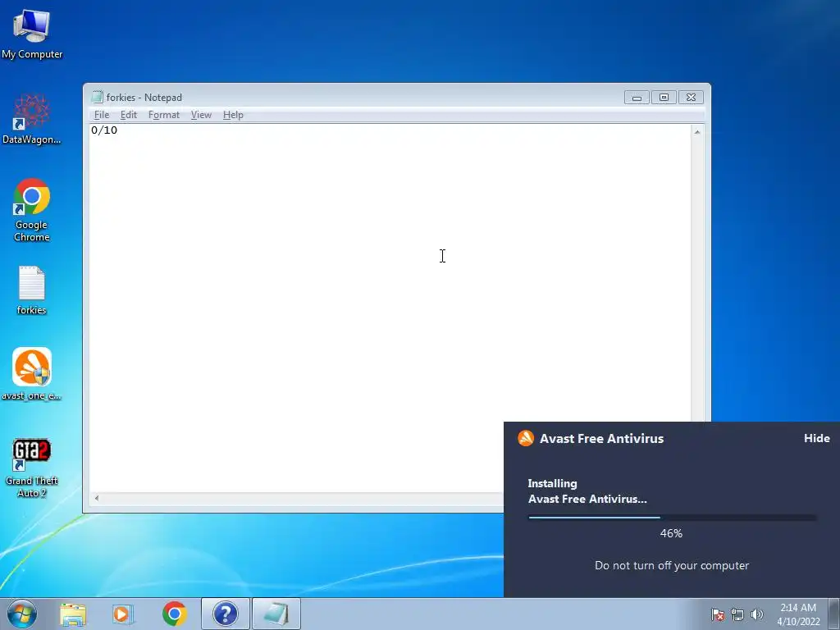Close the forkies Notepad window
Screen dimensions: 840x630
pos(691,98)
